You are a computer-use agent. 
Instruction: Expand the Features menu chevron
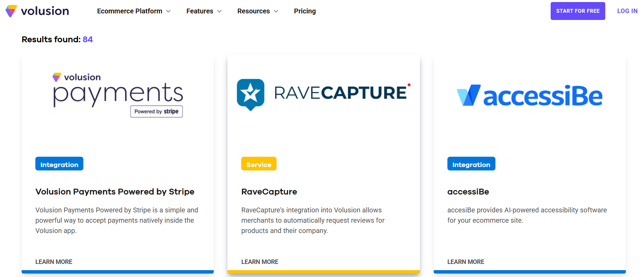(220, 11)
